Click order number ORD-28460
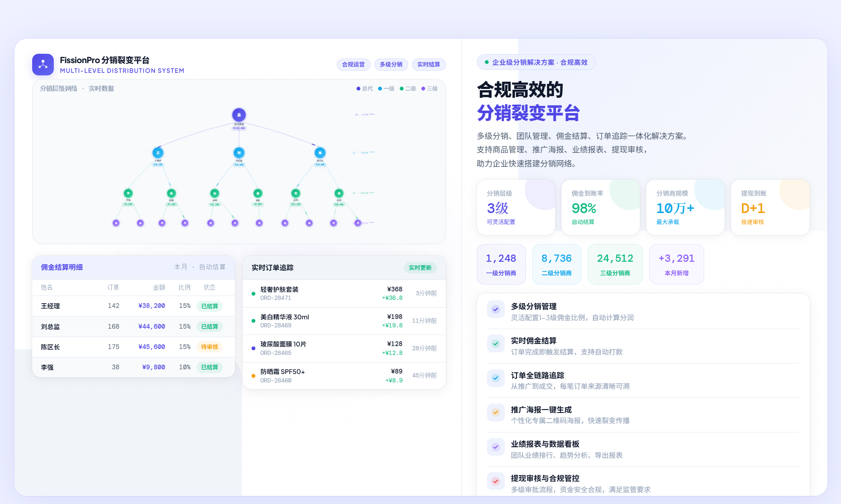The image size is (841, 504). pyautogui.click(x=276, y=380)
